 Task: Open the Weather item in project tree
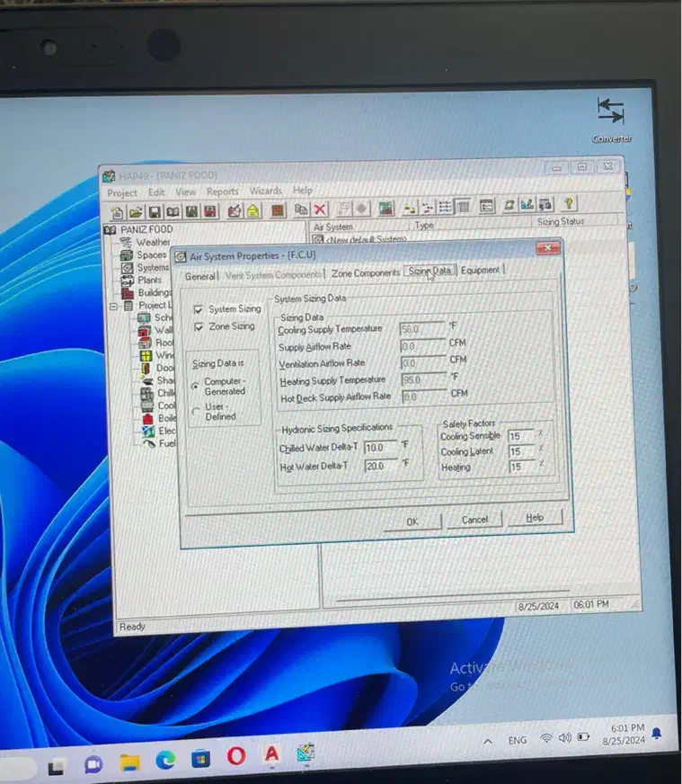click(152, 242)
